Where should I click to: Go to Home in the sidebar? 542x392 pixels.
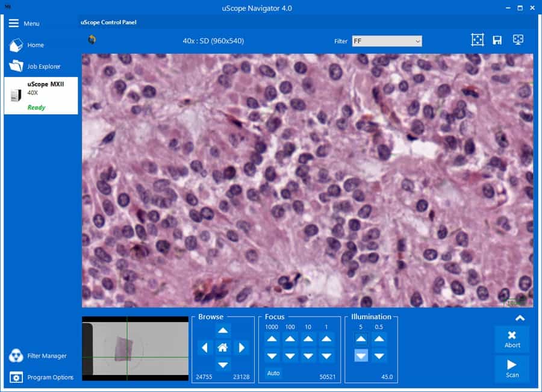(x=35, y=45)
